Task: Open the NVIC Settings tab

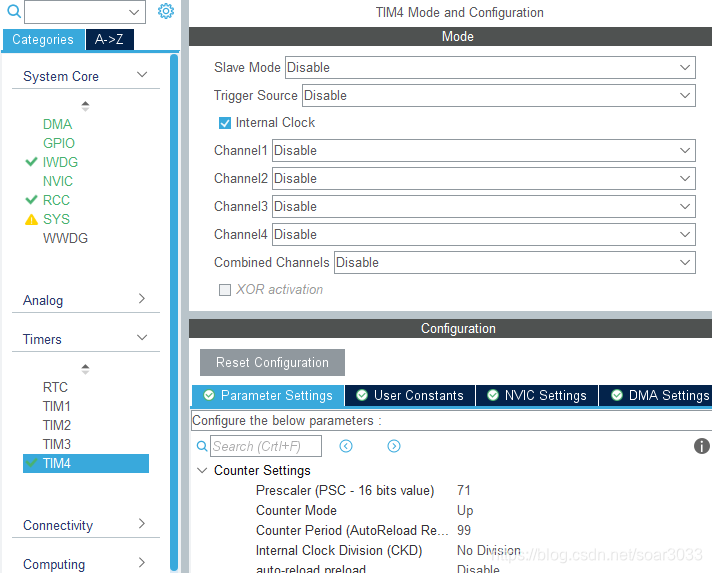Action: [537, 395]
